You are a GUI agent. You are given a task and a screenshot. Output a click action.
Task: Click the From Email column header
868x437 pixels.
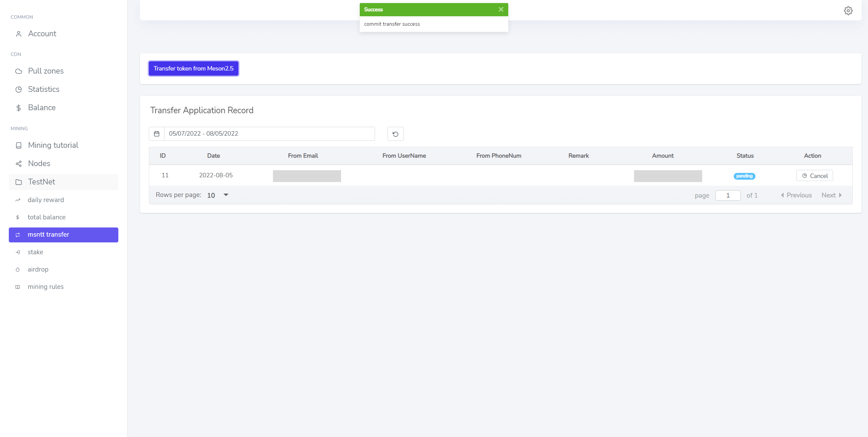[303, 156]
